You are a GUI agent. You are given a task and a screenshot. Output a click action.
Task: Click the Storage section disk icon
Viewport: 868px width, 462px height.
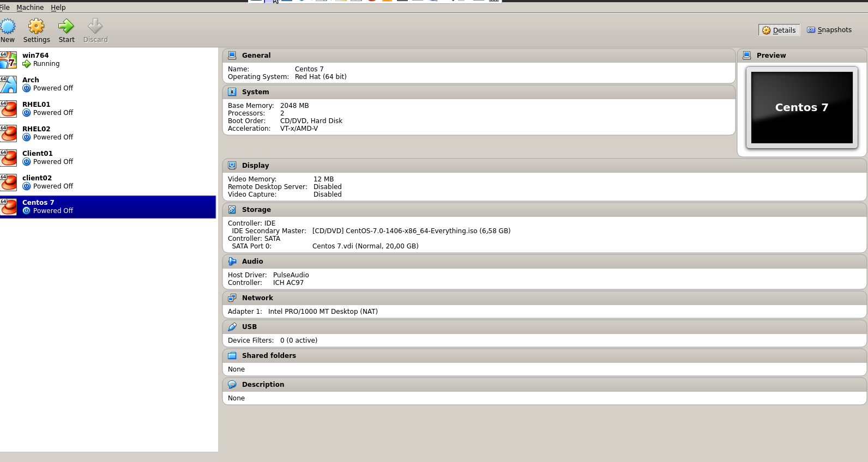tap(232, 210)
